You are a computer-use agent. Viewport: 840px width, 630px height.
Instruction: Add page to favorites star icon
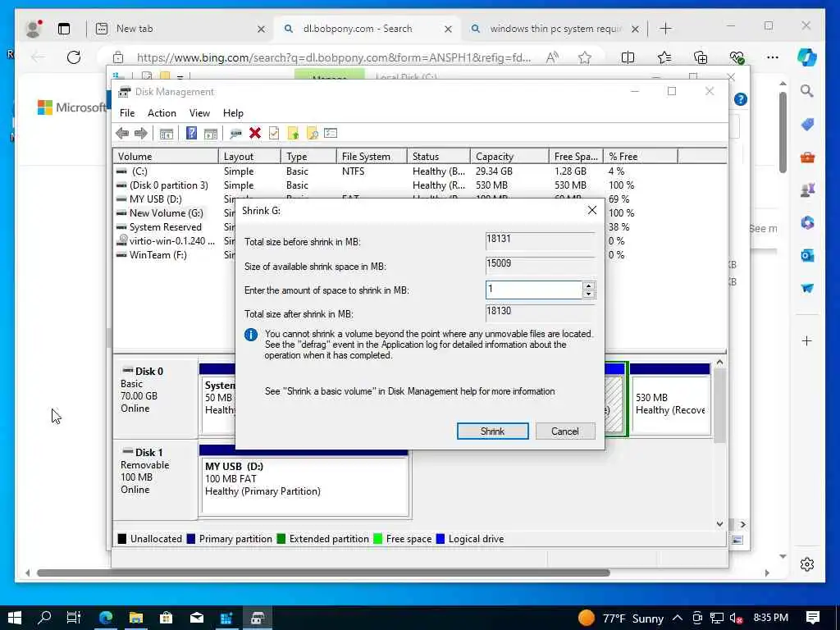point(584,57)
